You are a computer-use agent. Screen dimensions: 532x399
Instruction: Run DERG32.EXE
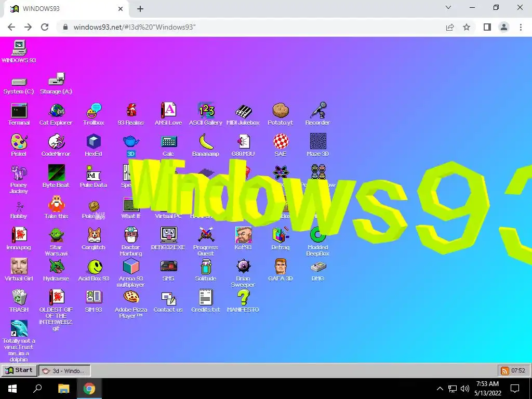(x=168, y=235)
